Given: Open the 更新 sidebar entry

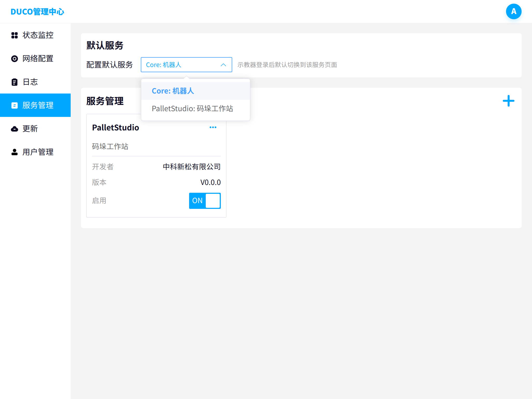Looking at the screenshot, I should [x=30, y=129].
